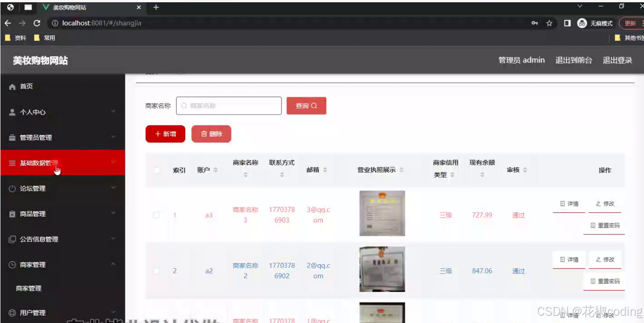Open a new browser tab with plus icon
This screenshot has width=644, height=323.
[x=156, y=7]
